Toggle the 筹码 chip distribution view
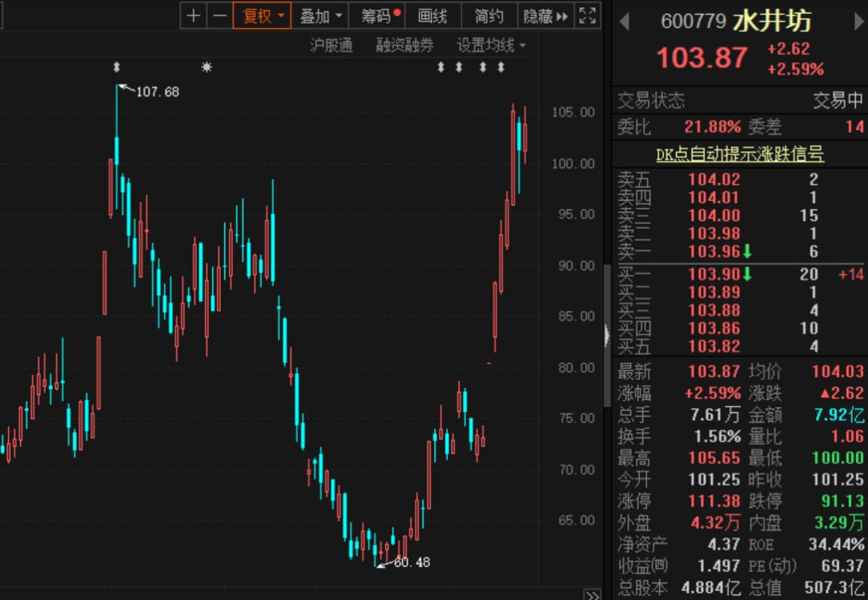Screen dimensions: 868x600 click(379, 15)
